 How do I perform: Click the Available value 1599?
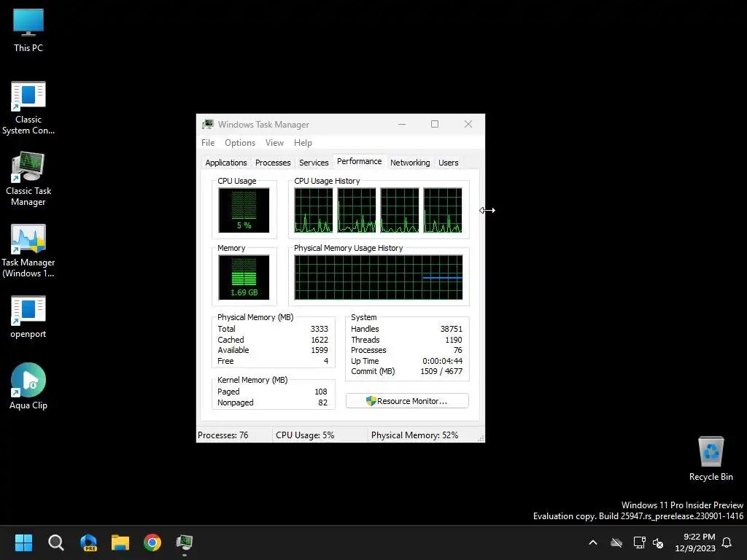click(x=320, y=350)
